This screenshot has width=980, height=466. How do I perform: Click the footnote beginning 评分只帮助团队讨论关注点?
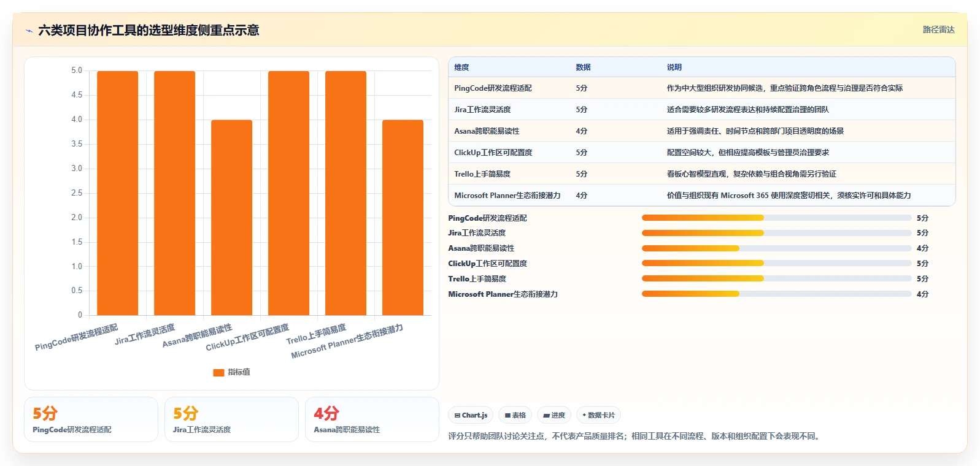point(635,437)
